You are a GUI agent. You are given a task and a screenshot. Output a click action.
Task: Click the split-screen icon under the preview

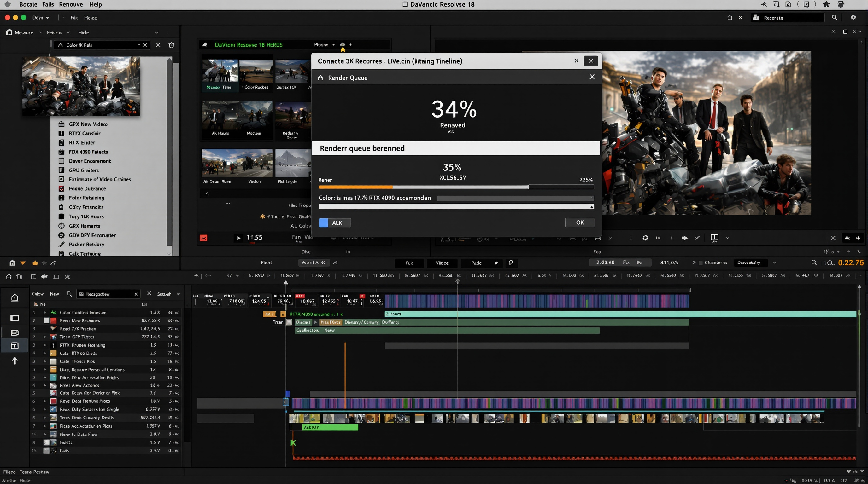click(x=714, y=238)
